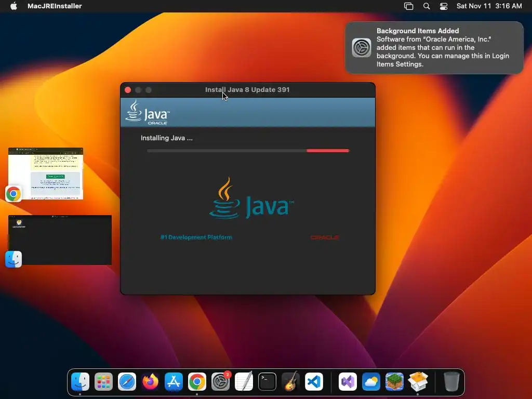Click the large Java logo in installer
Screen dimensions: 532x399
251,198
